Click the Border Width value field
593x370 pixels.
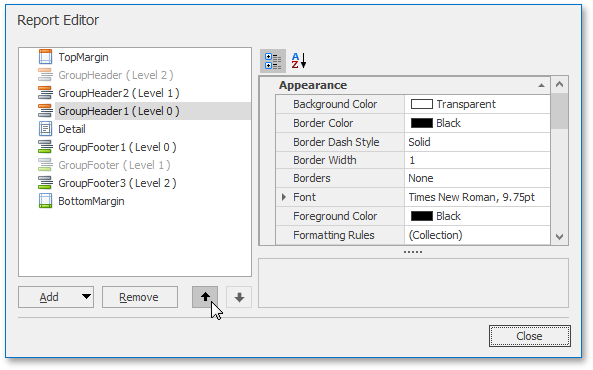click(x=477, y=160)
